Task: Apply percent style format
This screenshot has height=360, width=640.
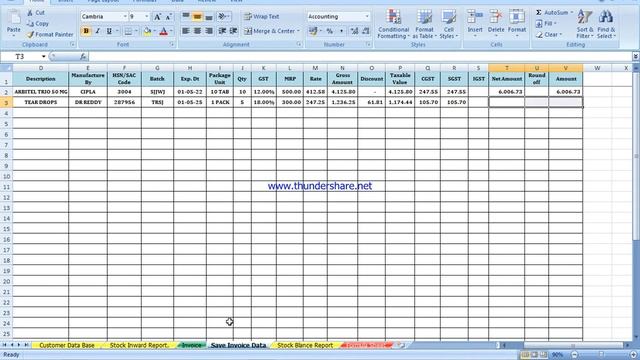Action: click(x=329, y=31)
